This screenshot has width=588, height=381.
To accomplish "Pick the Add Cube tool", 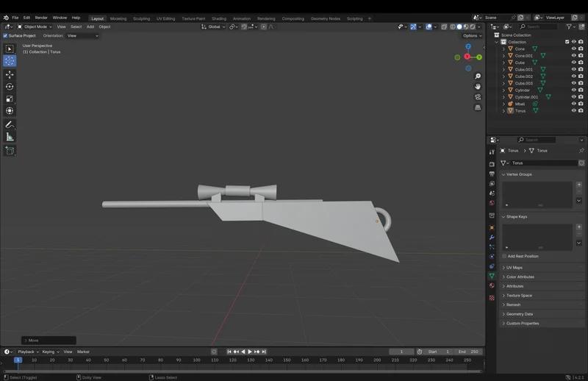I will (10, 151).
